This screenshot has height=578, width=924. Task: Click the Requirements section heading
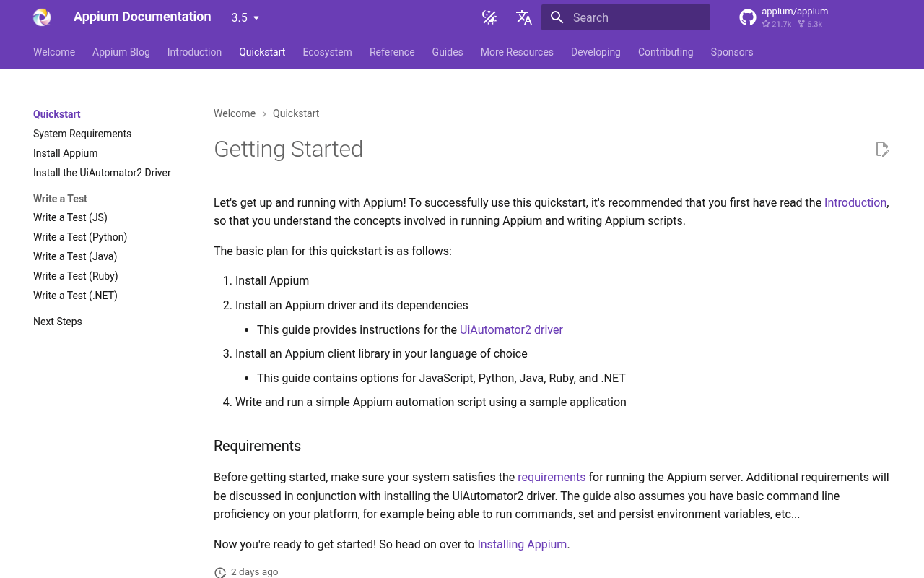coord(257,446)
